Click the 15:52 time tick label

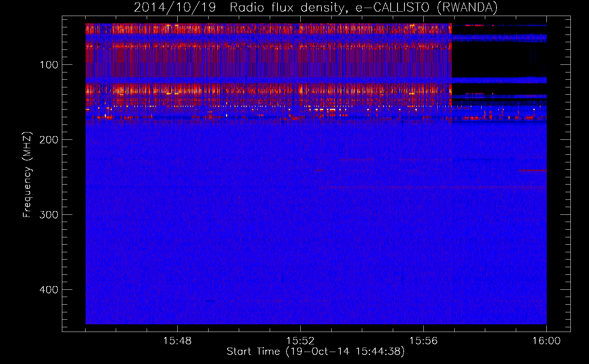coord(300,341)
